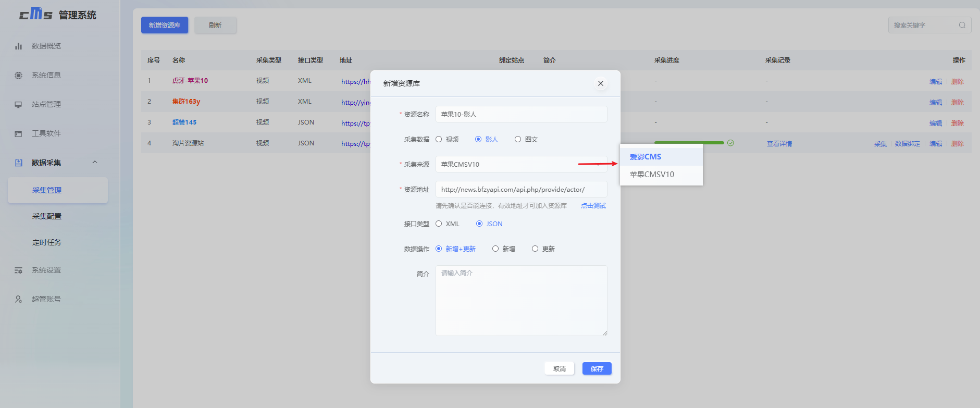Select 视频 data type radio
The width and height of the screenshot is (980, 408).
click(439, 139)
